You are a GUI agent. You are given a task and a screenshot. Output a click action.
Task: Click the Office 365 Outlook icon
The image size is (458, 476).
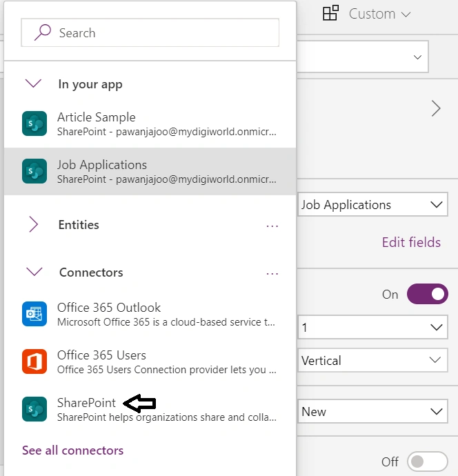click(x=34, y=314)
